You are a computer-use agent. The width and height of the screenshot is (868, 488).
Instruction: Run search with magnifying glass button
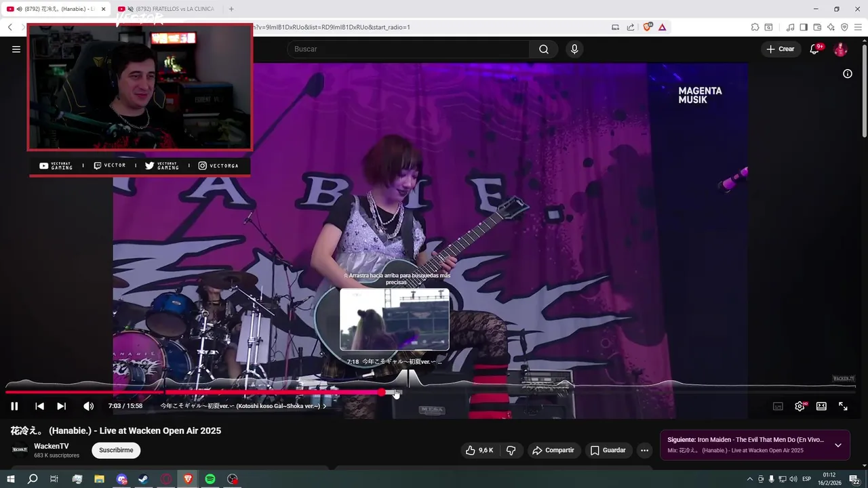[x=544, y=49]
